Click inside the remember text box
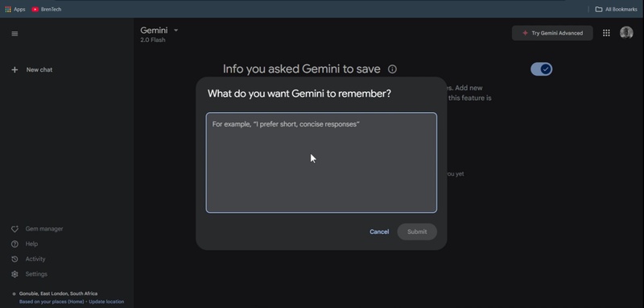 321,162
